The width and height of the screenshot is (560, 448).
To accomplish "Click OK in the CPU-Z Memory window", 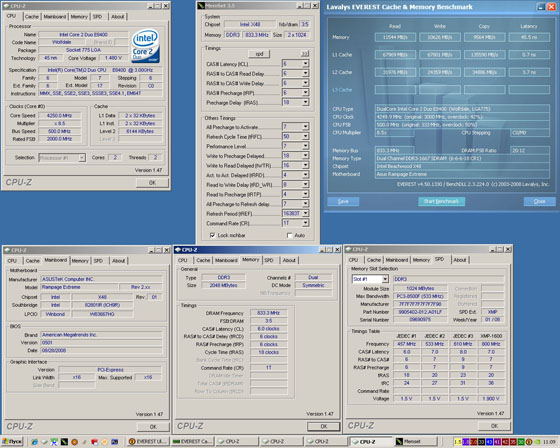I will coord(324,426).
